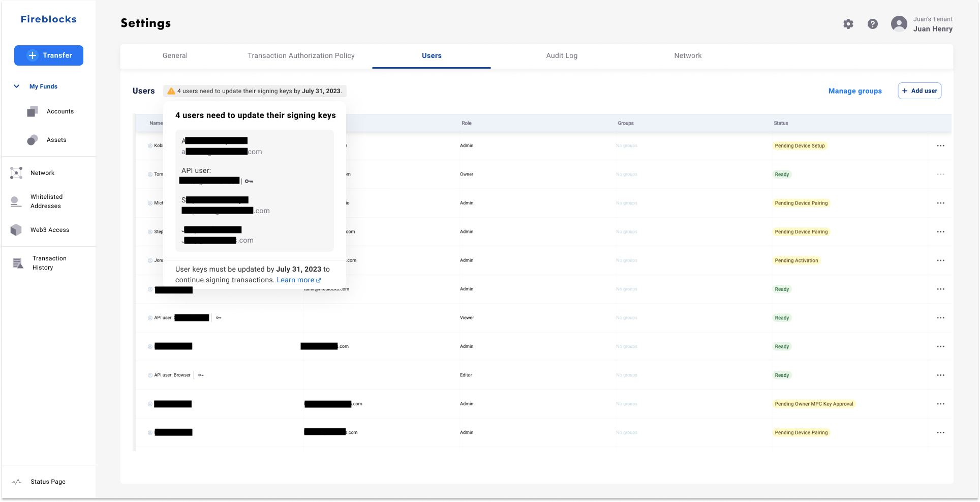Viewport: 980px width, 502px height.
Task: Click the user icon in the Kobi row
Action: pos(150,146)
